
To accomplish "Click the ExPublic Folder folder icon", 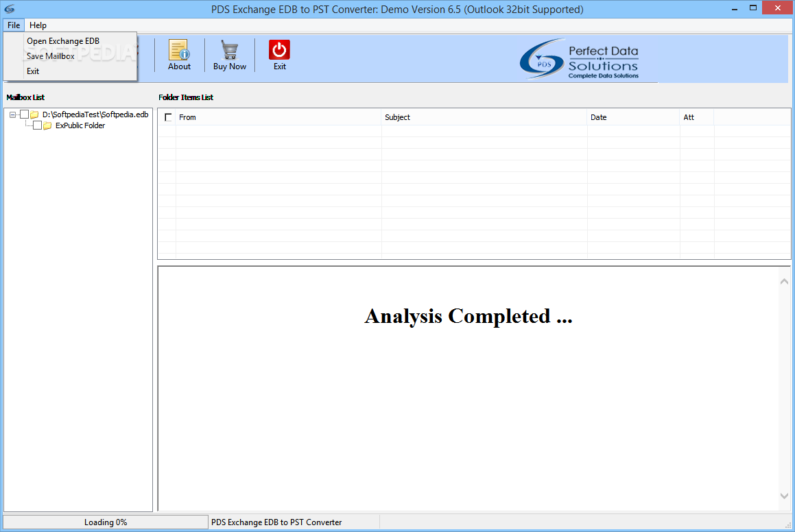I will click(47, 125).
